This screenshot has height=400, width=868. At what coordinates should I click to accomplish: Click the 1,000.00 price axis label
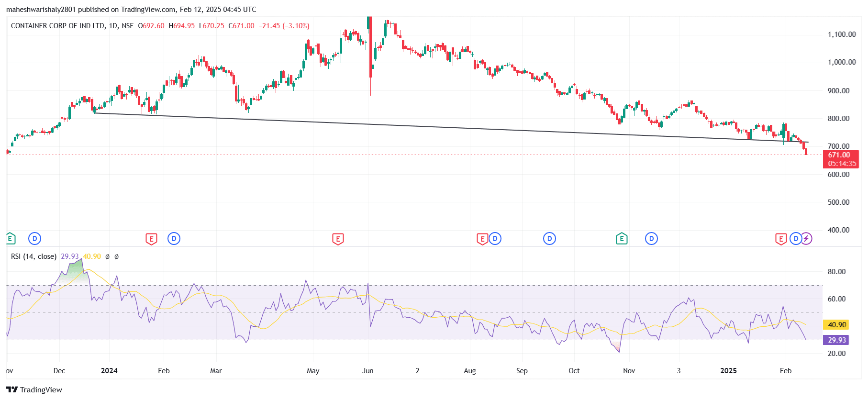click(x=842, y=62)
